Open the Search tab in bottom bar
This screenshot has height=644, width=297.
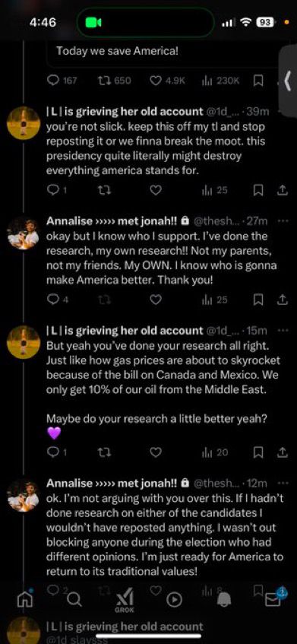[x=74, y=600]
